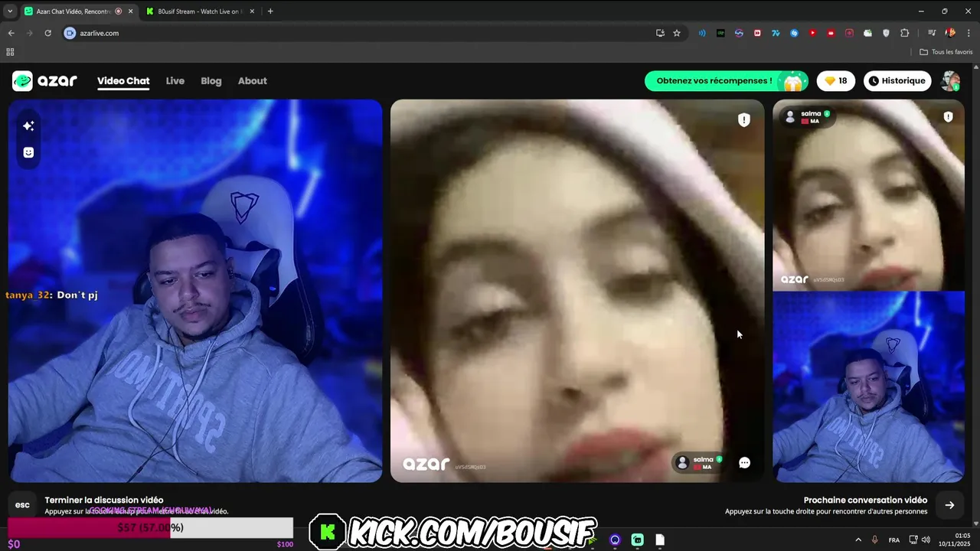Open the Live section
The height and width of the screenshot is (551, 980).
click(x=175, y=81)
